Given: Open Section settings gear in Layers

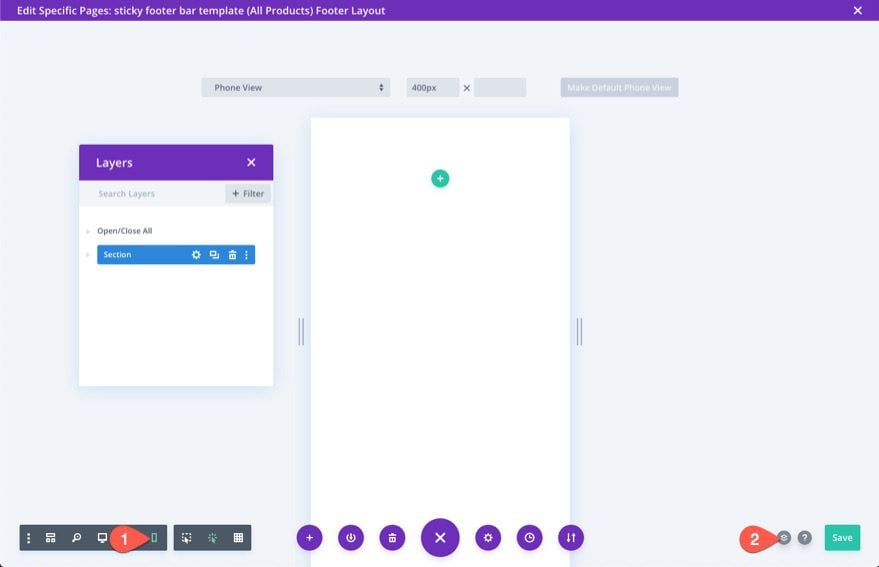Looking at the screenshot, I should (196, 255).
